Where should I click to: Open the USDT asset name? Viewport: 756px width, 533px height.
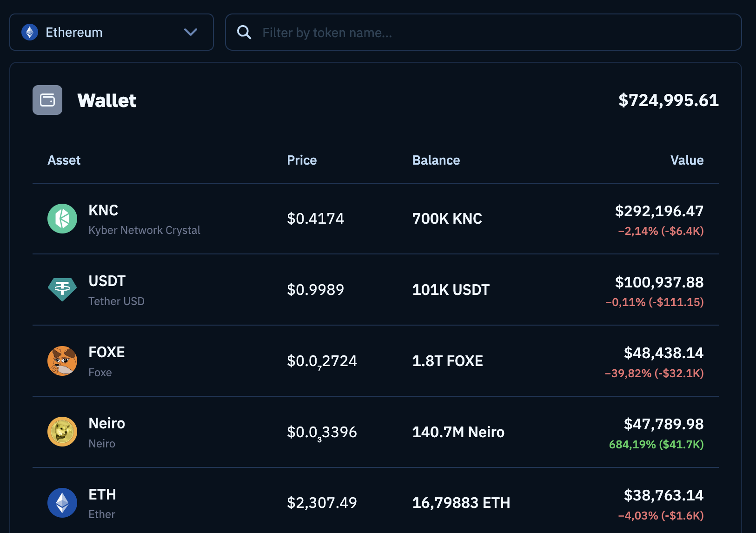pos(107,281)
